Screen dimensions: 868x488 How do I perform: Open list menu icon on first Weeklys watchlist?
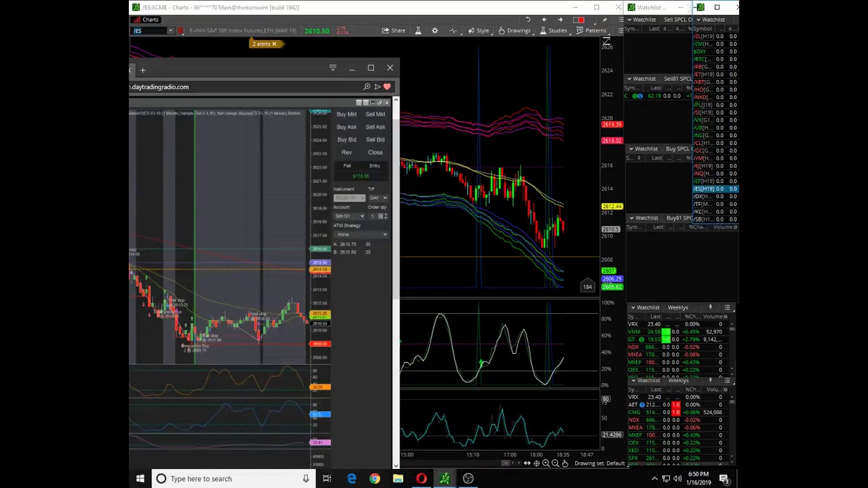[727, 308]
